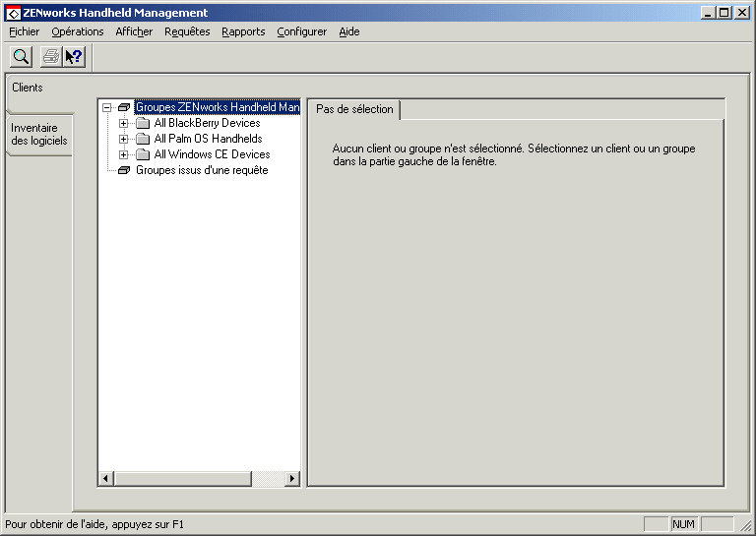Image resolution: width=756 pixels, height=536 pixels.
Task: Click the tree scrollbar right arrow
Action: [291, 479]
